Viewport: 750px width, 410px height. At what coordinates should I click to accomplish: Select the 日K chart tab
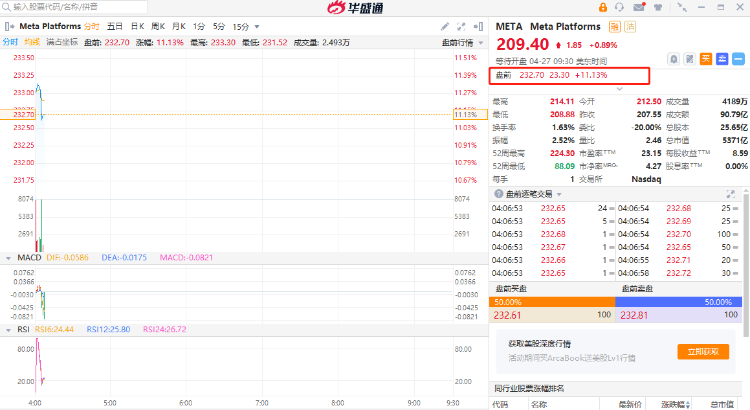pos(137,26)
